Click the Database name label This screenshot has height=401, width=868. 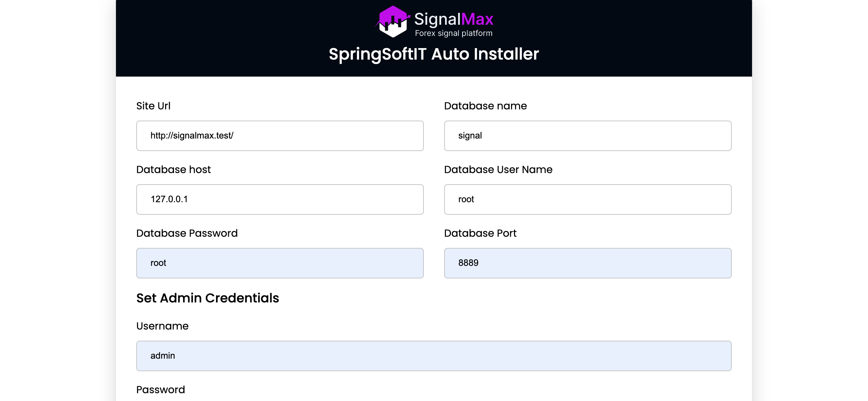(485, 106)
